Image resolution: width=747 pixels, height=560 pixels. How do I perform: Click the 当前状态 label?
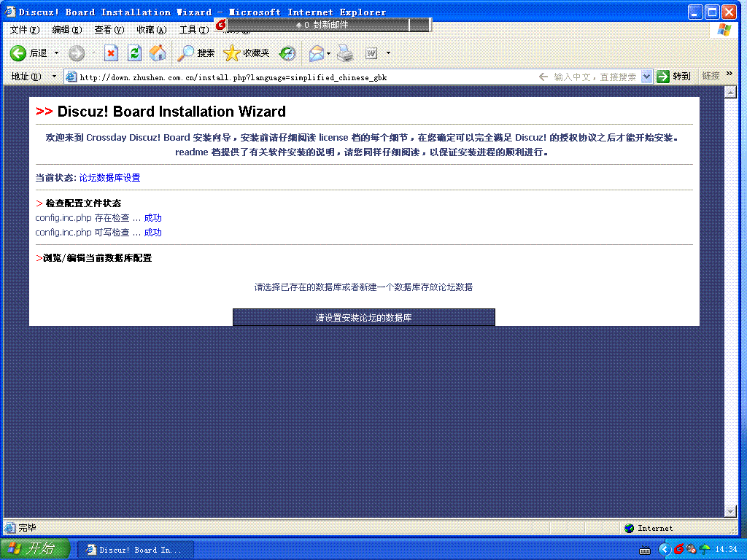coord(55,178)
